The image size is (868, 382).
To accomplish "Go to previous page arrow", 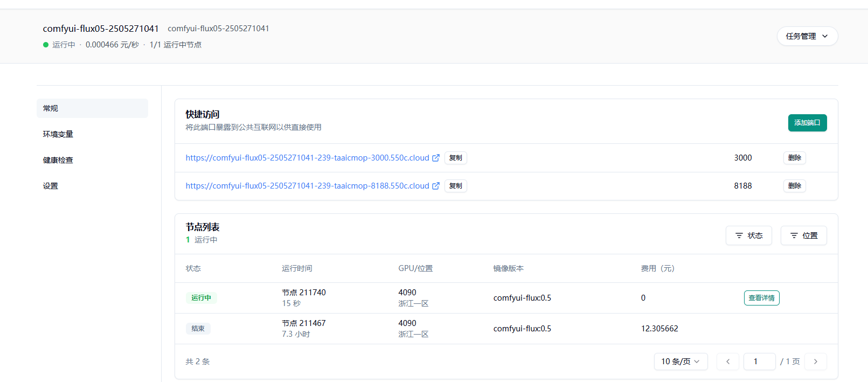I will [728, 362].
